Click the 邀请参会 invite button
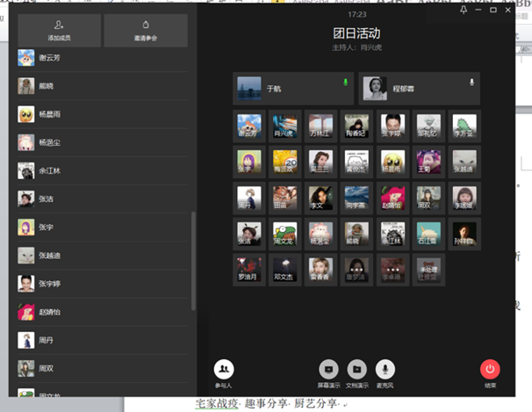Image resolution: width=532 pixels, height=412 pixels. [145, 31]
